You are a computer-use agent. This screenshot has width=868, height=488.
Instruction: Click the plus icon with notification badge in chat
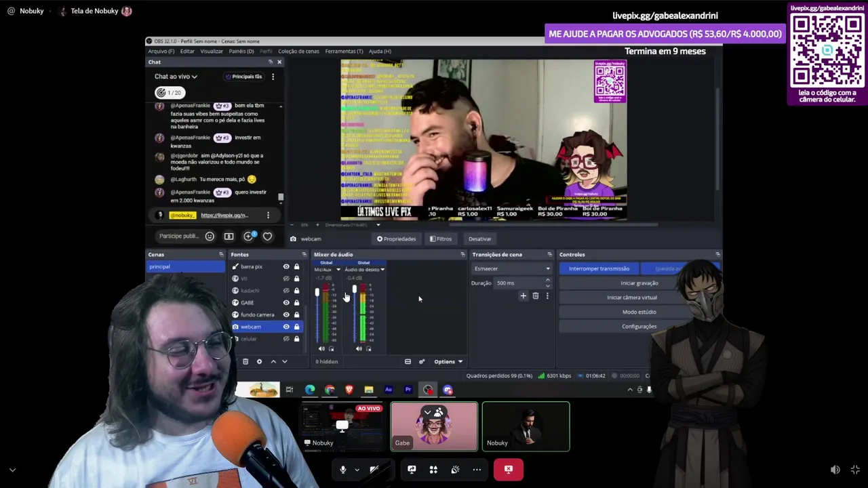point(249,236)
